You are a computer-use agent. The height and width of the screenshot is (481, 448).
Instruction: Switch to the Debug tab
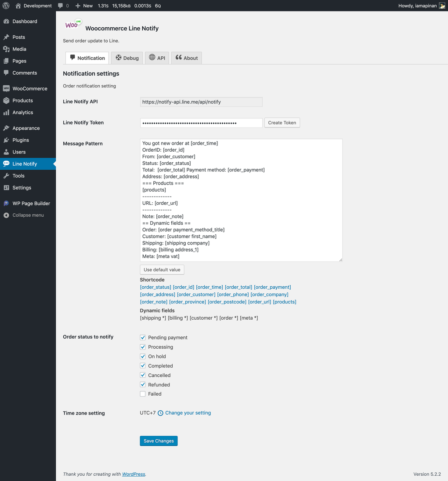[126, 58]
